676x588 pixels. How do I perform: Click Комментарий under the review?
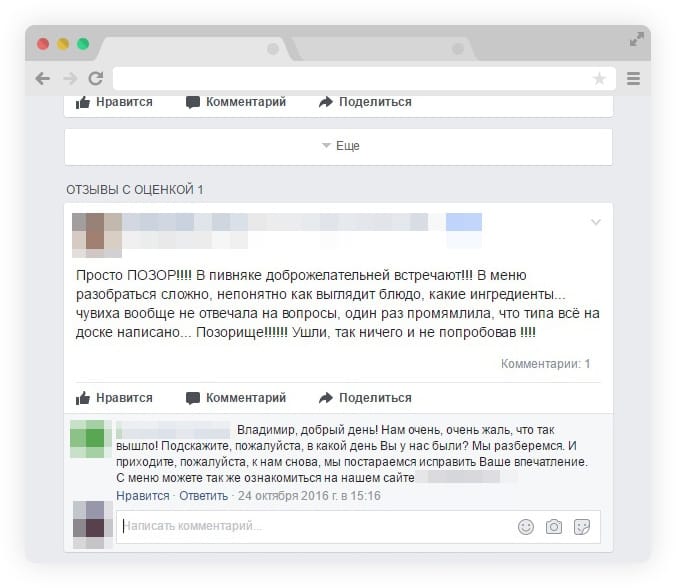236,398
